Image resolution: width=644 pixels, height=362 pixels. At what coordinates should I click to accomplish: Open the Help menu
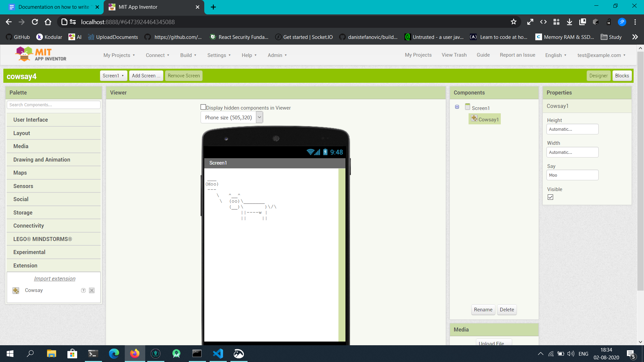click(x=249, y=55)
